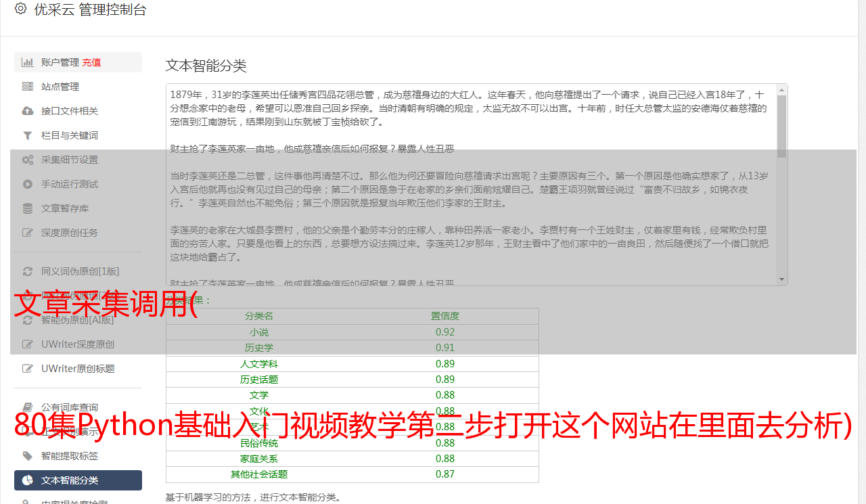The width and height of the screenshot is (866, 504).
Task: Click the bar chart icon for 账户管理
Action: click(28, 62)
